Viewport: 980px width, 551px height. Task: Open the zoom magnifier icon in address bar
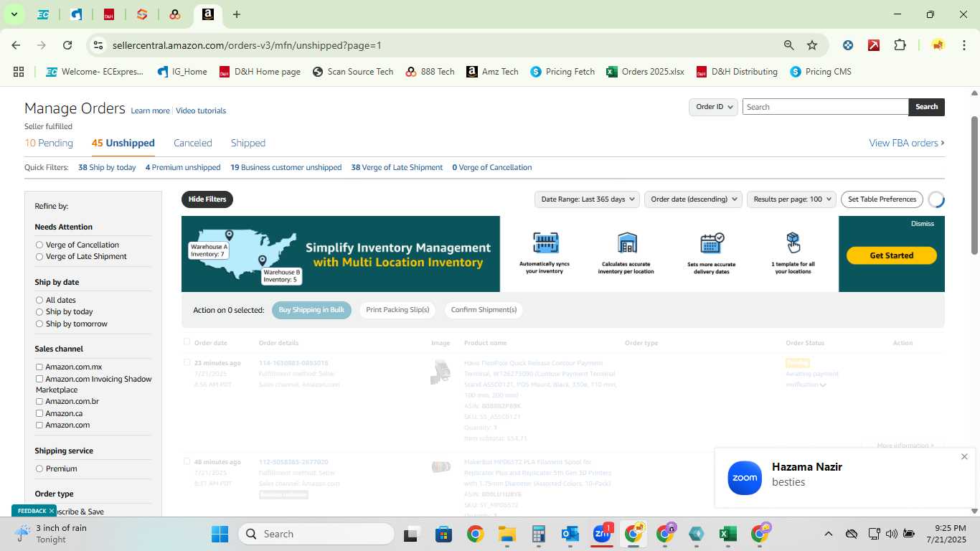[788, 45]
